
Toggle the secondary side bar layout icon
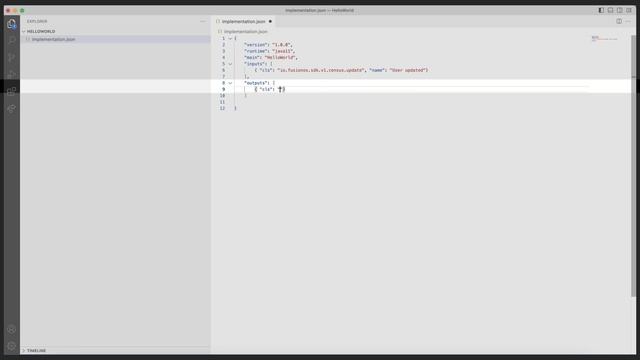click(x=620, y=10)
